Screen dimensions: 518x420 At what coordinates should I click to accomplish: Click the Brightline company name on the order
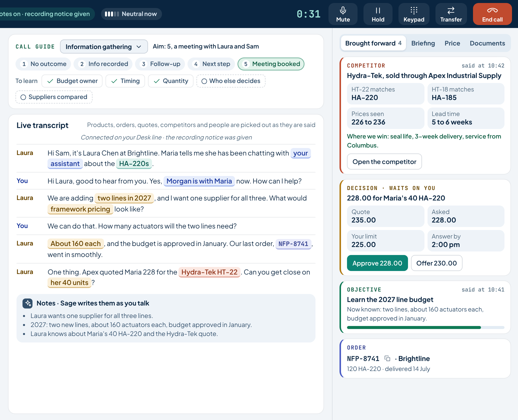(414, 359)
